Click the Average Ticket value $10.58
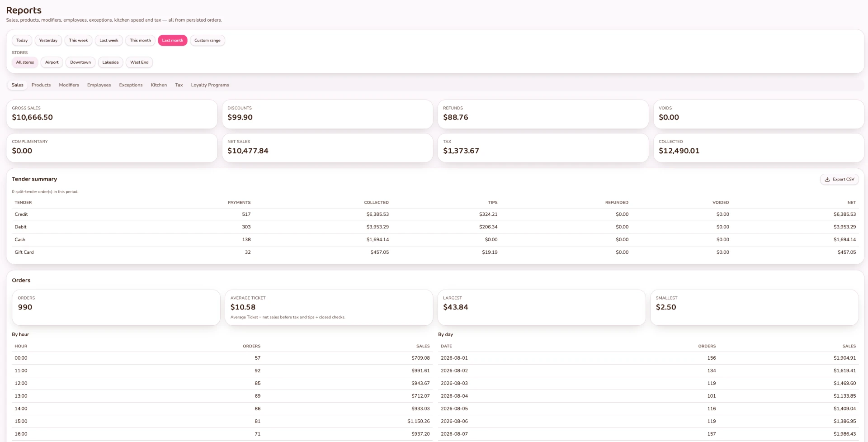The width and height of the screenshot is (868, 442). click(x=243, y=307)
